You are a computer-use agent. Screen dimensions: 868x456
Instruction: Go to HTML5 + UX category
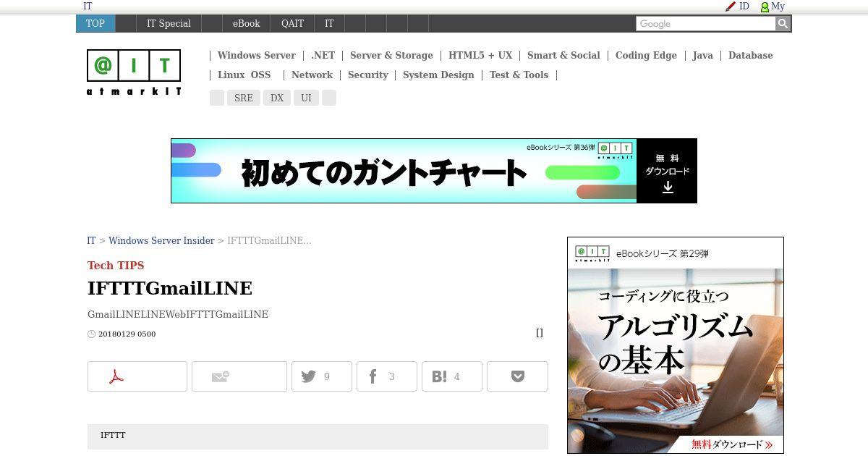tap(480, 55)
